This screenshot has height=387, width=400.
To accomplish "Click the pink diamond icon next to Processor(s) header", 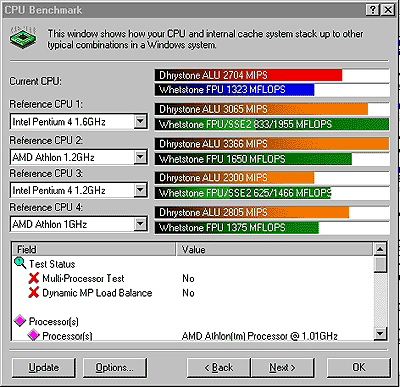I will tap(20, 321).
